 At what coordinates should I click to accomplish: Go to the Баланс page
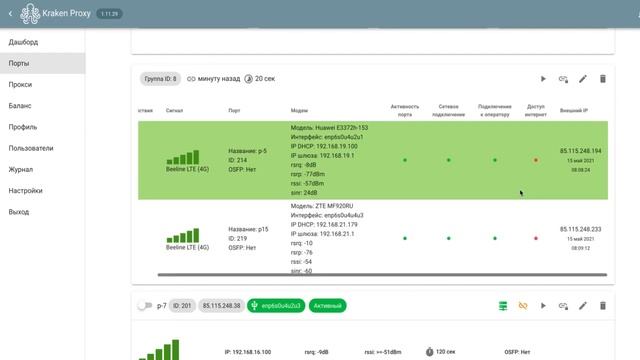pos(20,106)
